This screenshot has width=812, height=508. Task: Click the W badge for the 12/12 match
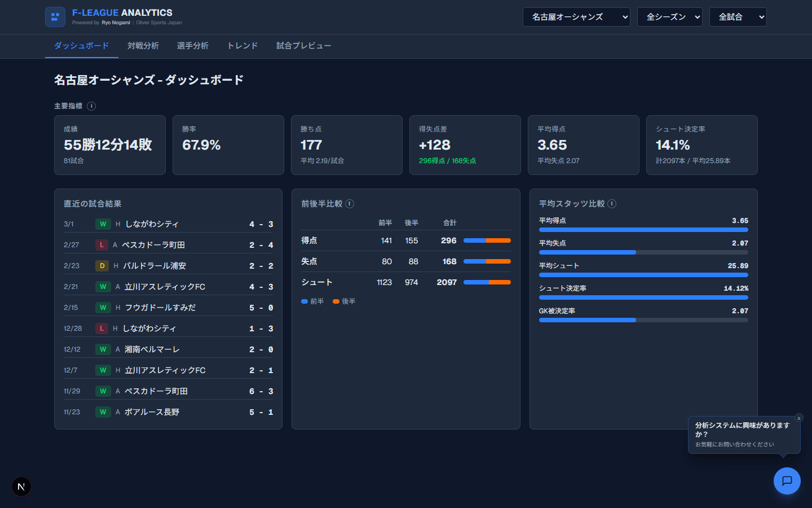coord(103,349)
